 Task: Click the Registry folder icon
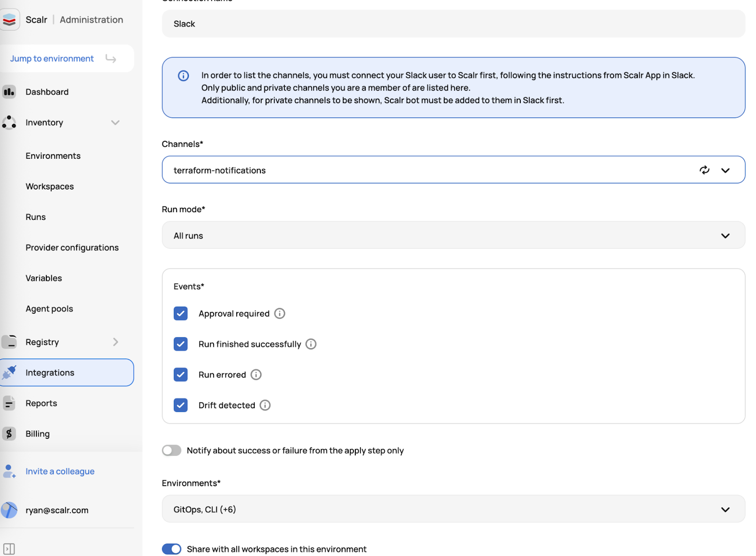(x=9, y=342)
